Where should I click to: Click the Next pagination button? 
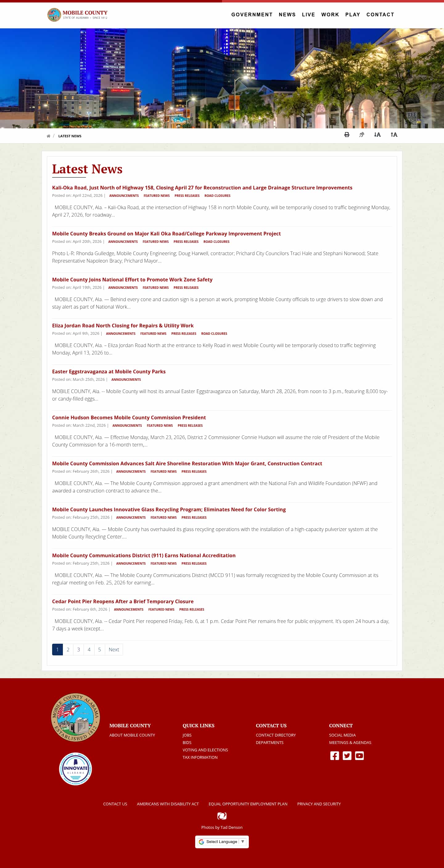114,649
